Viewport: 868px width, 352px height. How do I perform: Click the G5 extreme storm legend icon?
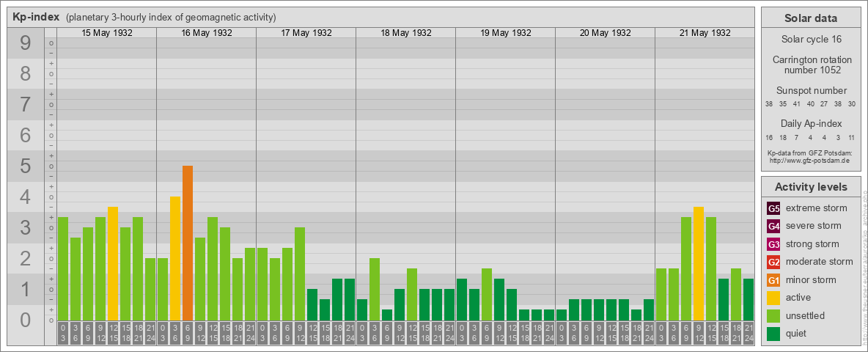click(773, 208)
